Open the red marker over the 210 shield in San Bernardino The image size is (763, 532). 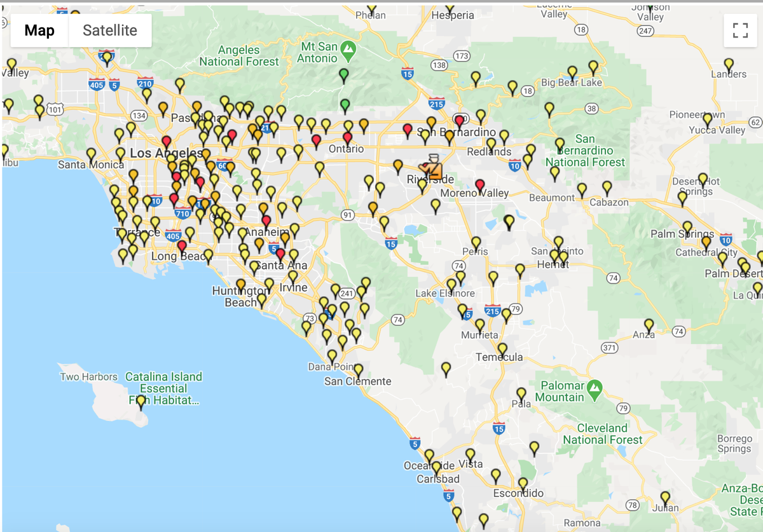click(x=460, y=122)
